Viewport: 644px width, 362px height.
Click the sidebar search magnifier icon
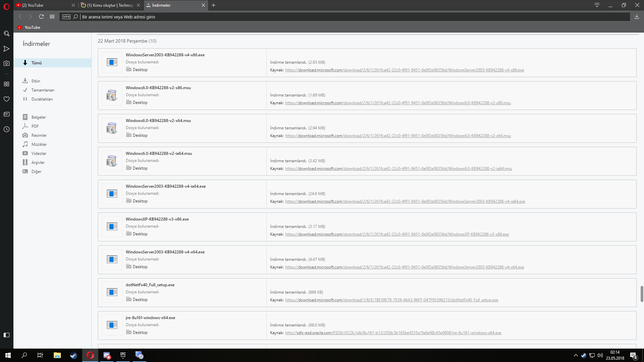tap(6, 34)
